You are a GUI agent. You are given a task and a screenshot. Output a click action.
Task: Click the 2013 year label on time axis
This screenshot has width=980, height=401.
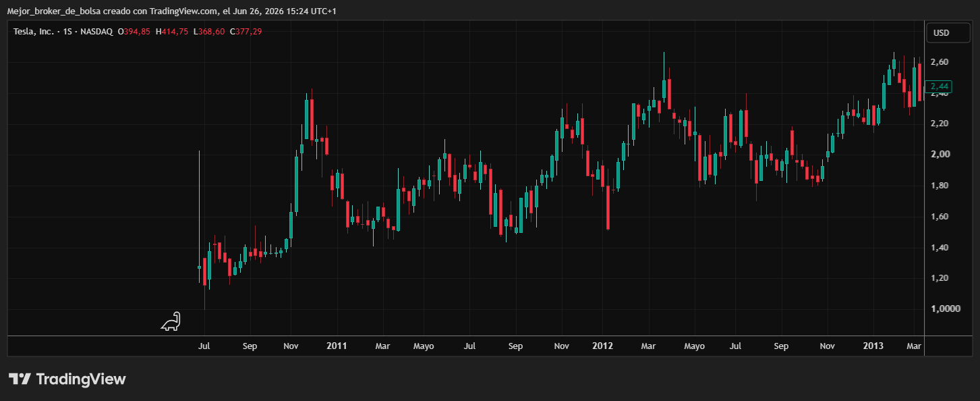(873, 346)
